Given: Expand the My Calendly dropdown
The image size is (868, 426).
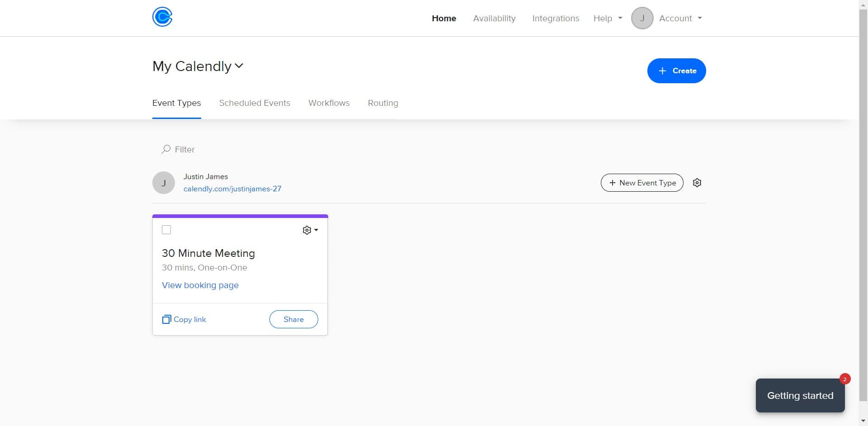Looking at the screenshot, I should [239, 66].
